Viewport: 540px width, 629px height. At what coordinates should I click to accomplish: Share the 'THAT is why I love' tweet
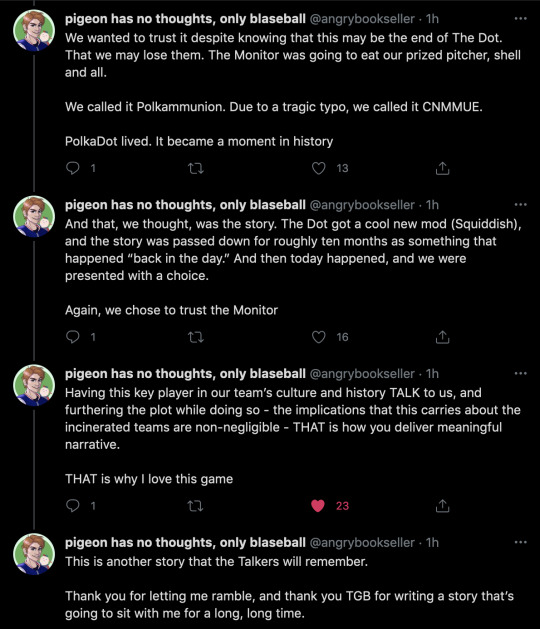click(442, 506)
